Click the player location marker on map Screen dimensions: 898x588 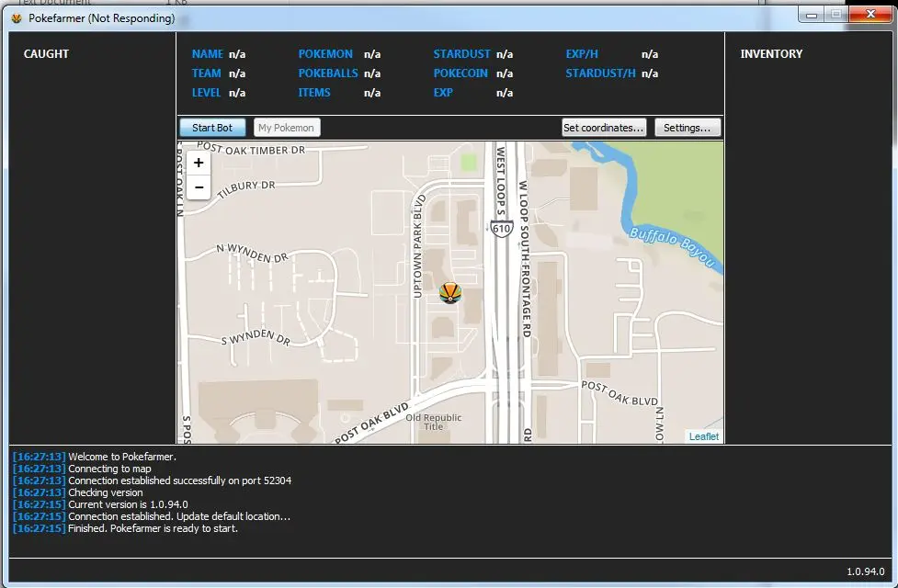pyautogui.click(x=450, y=292)
